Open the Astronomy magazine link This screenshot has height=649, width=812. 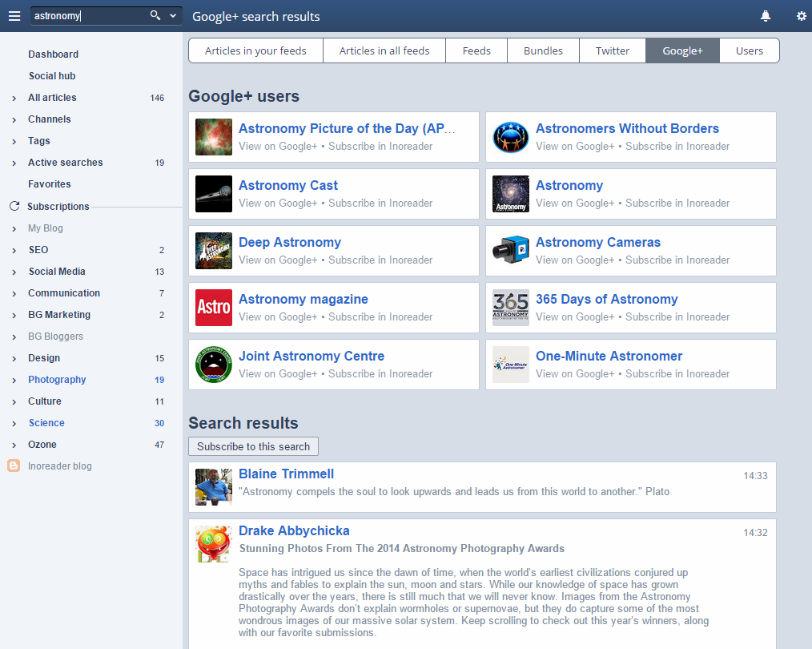303,300
